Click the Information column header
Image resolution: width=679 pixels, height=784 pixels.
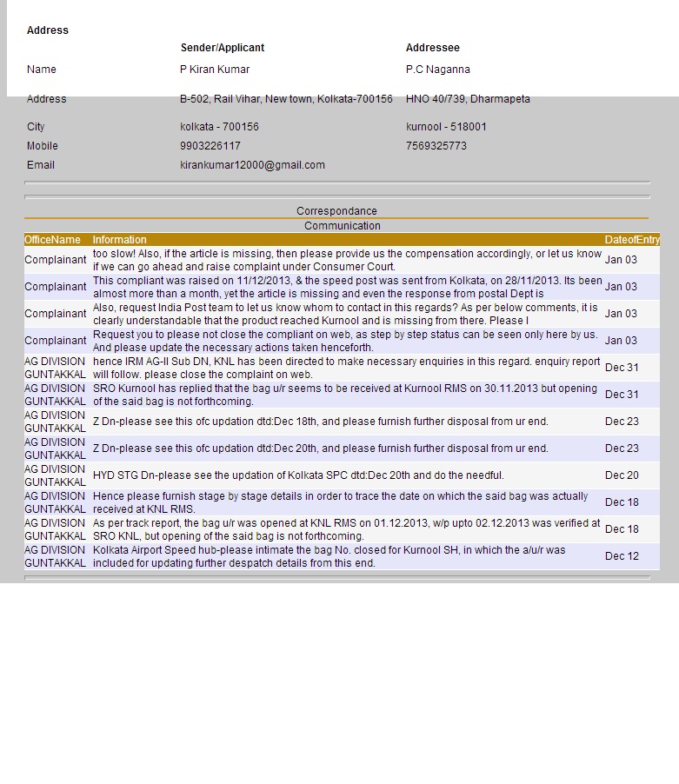(119, 240)
